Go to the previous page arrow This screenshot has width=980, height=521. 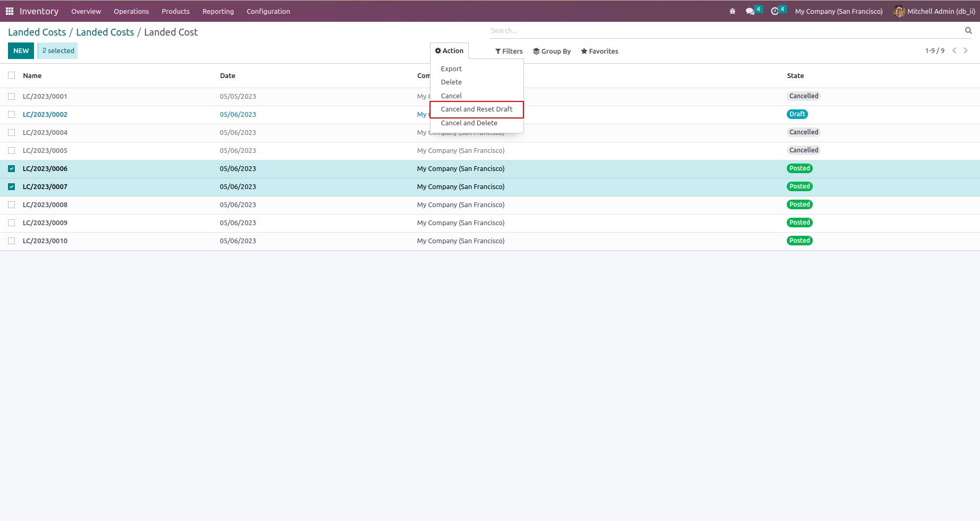(954, 50)
